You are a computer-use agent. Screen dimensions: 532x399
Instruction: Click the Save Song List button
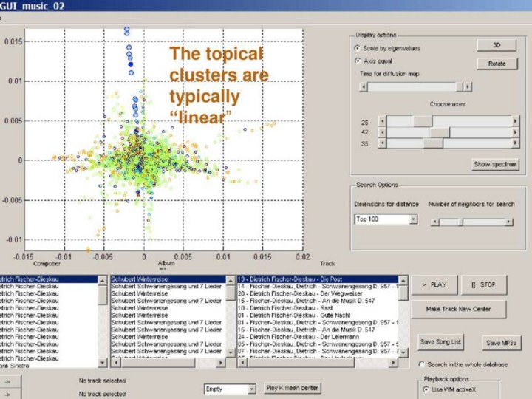coord(441,342)
